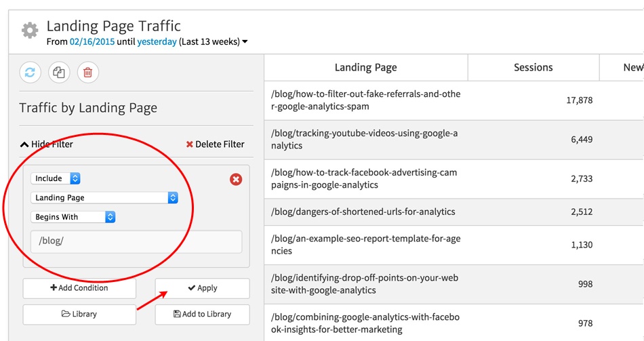
Task: Open the settings gear icon
Action: pos(30,31)
